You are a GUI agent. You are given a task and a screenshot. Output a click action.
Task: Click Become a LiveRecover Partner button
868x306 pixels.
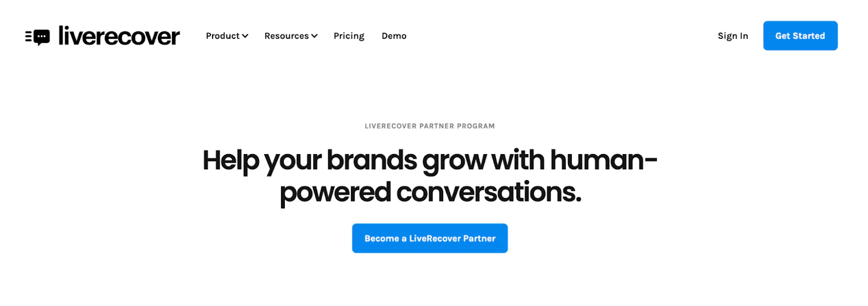pyautogui.click(x=430, y=238)
